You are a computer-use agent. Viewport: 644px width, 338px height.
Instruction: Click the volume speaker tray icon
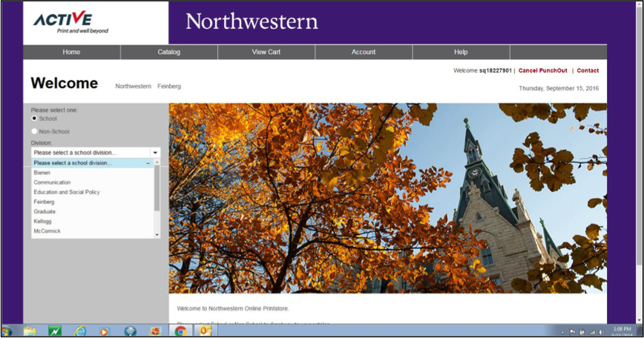(601, 332)
